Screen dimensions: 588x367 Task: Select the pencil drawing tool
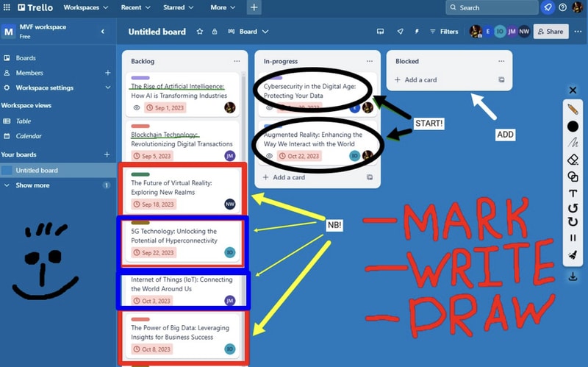point(573,110)
